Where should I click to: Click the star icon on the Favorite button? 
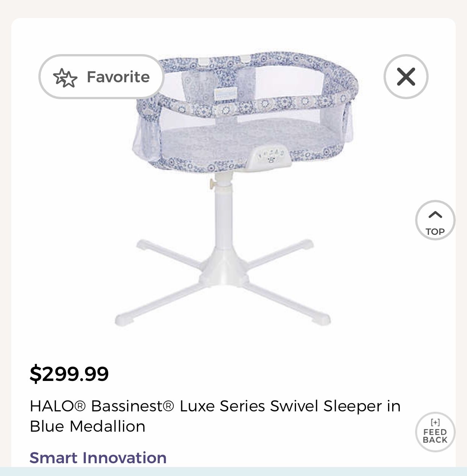pos(65,77)
